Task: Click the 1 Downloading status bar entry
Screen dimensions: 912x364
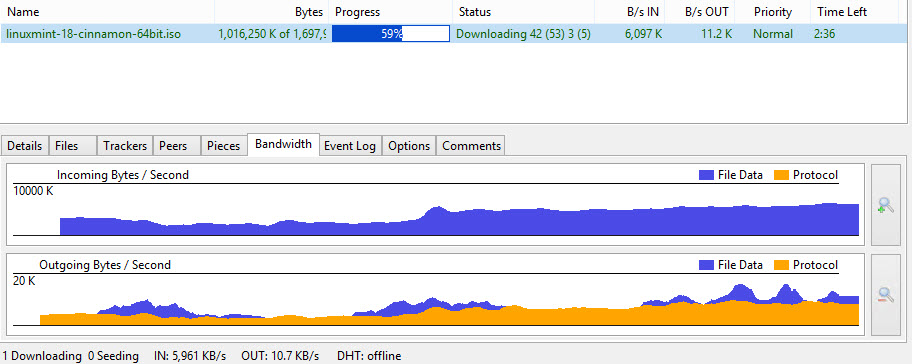Action: 41,355
